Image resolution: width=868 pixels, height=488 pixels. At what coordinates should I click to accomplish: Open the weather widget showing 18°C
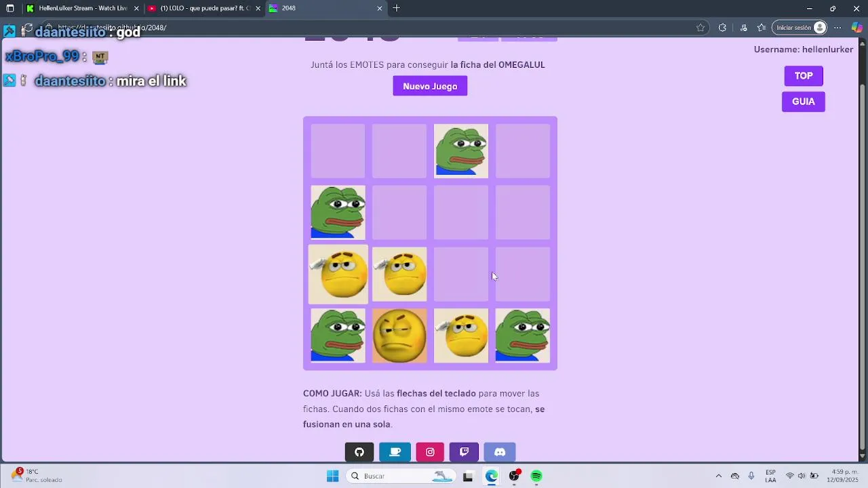(35, 476)
